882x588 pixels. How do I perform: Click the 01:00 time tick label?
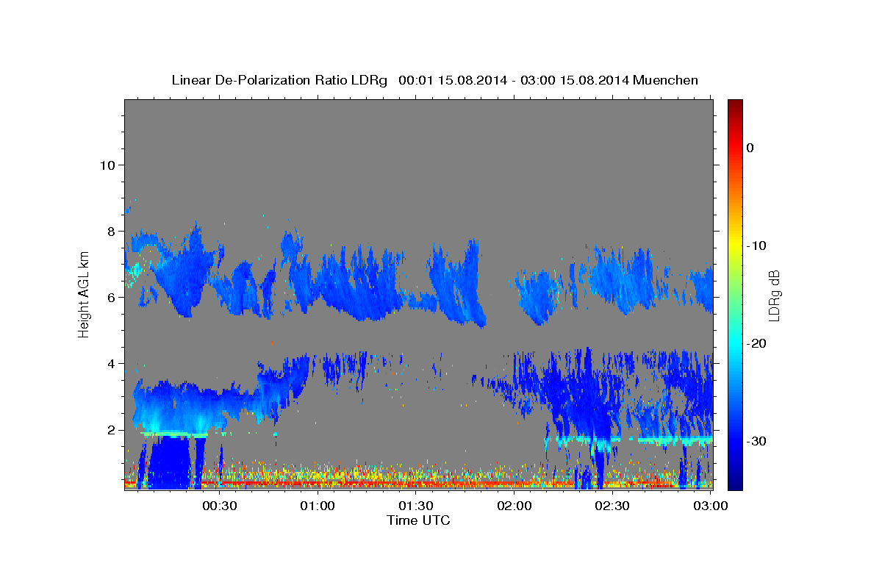coord(318,506)
